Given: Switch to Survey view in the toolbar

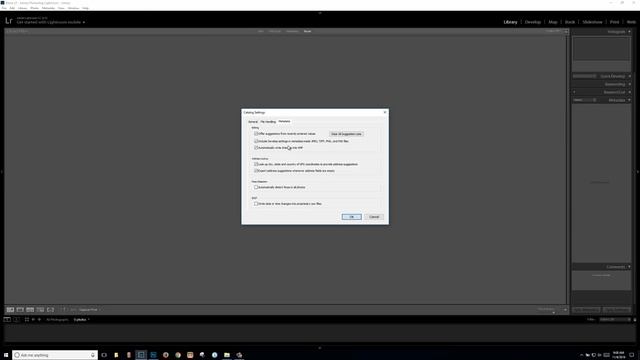Looking at the screenshot, I should (40, 310).
